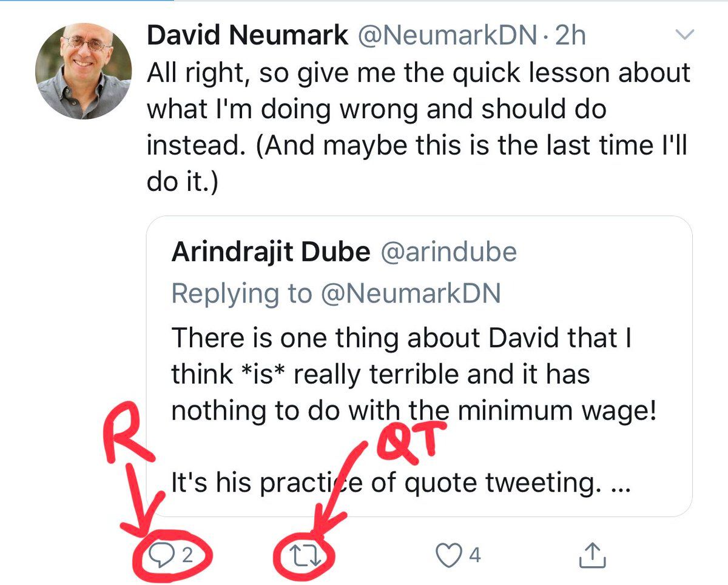This screenshot has height=585, width=728.
Task: Click the reply count number 2
Action: pyautogui.click(x=187, y=555)
